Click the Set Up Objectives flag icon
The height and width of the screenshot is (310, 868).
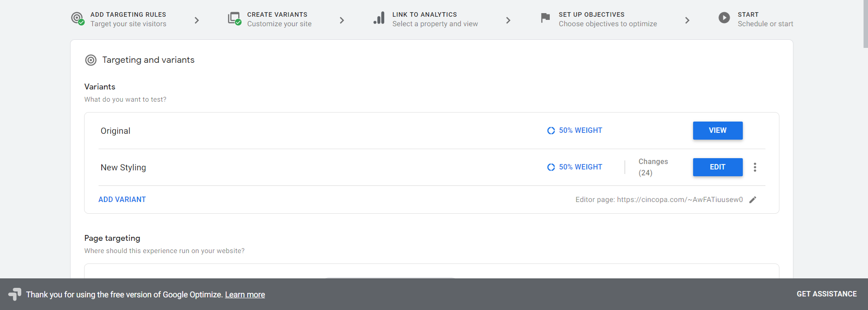coord(545,18)
